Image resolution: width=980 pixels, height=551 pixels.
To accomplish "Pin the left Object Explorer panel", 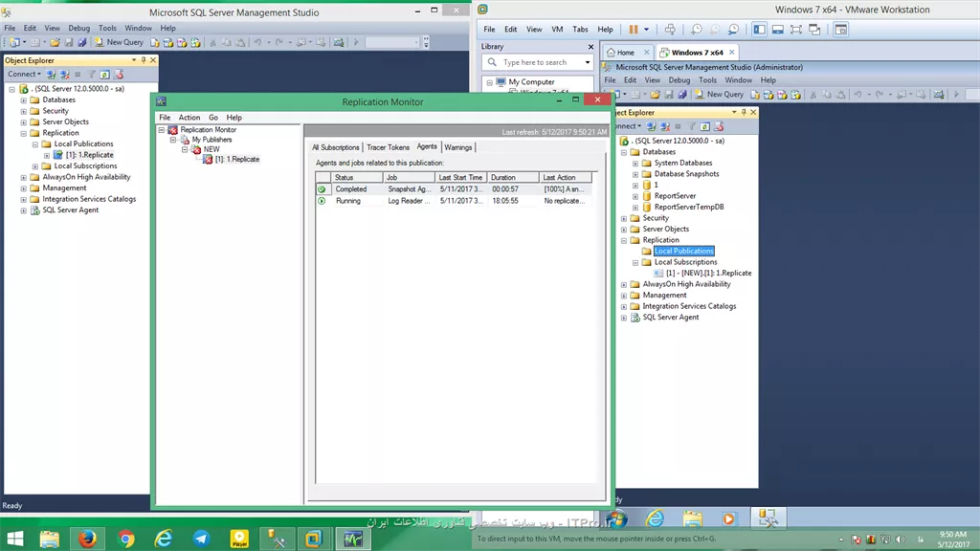I will (144, 60).
